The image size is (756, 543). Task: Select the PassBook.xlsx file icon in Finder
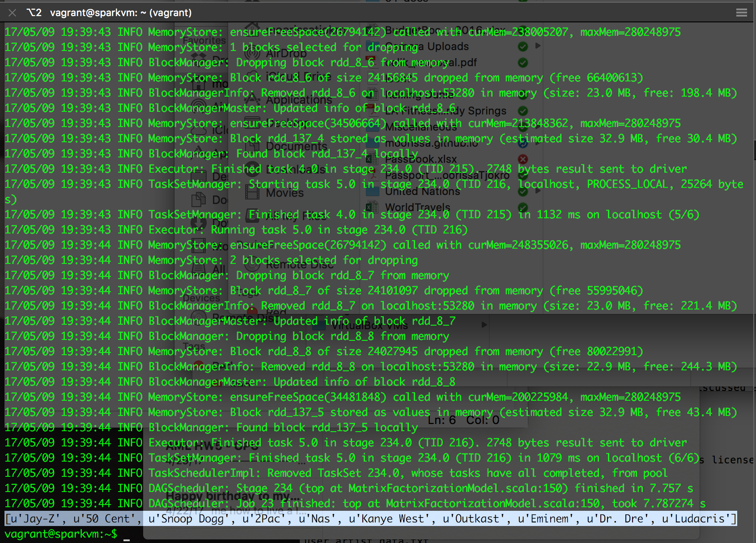click(371, 159)
